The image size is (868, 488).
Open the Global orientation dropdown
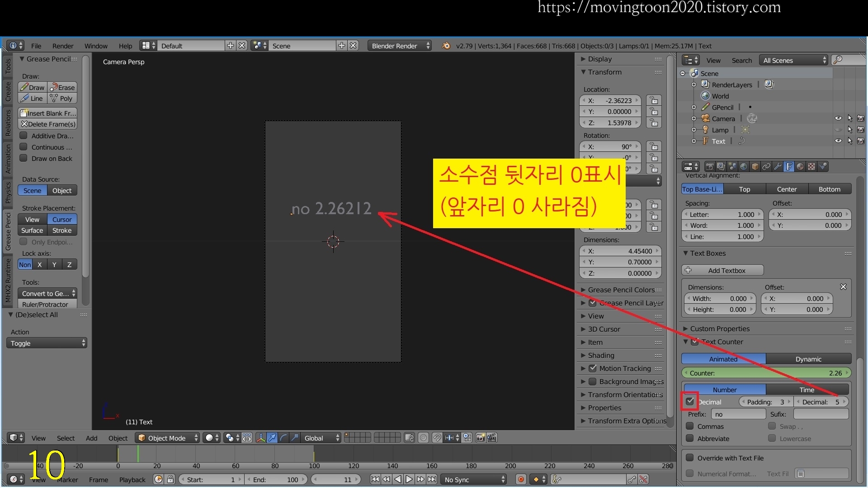click(321, 438)
